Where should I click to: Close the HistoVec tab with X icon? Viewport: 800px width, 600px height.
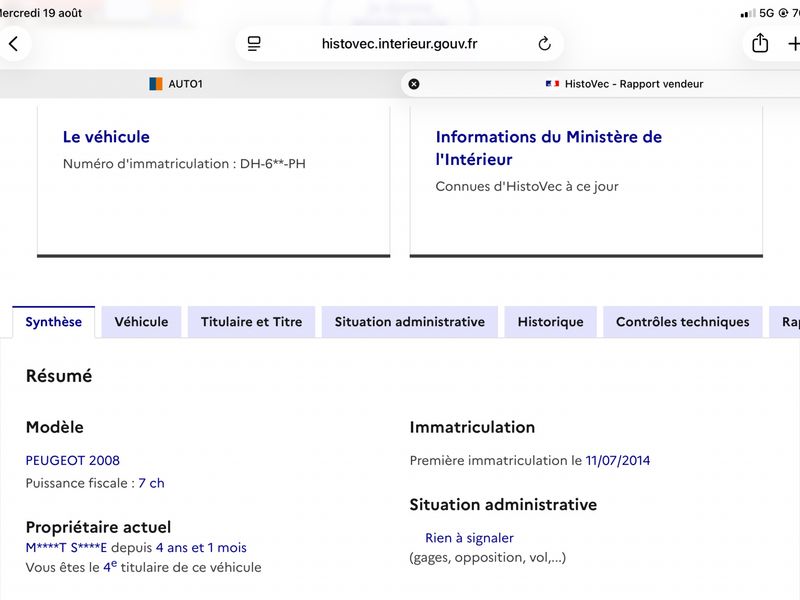(x=414, y=84)
